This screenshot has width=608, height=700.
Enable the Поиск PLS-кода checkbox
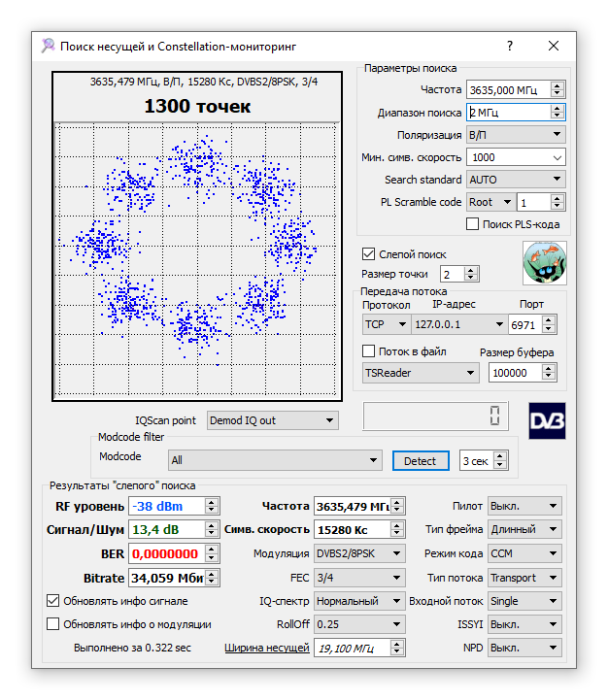pos(473,224)
